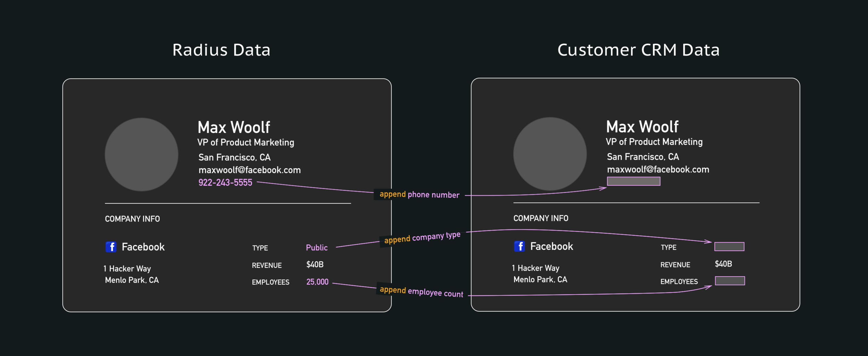
Task: Click 'EMPLOYEES' label in Radius Data card
Action: click(270, 282)
